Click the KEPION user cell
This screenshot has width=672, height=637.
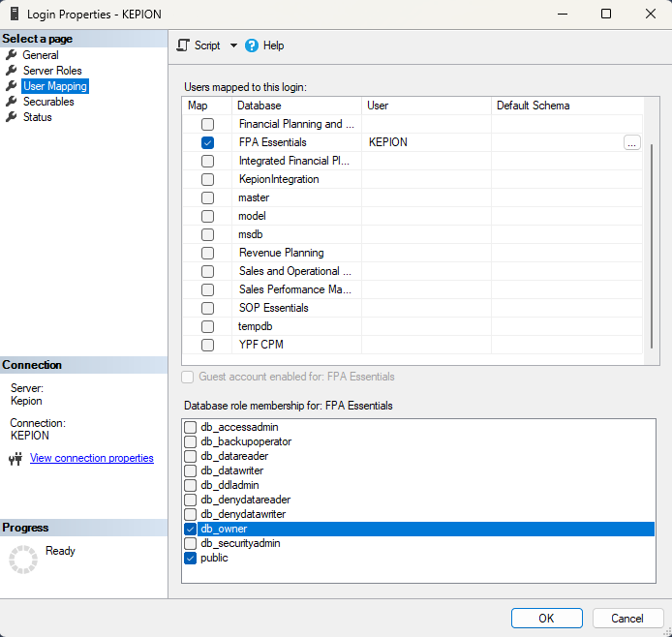426,142
